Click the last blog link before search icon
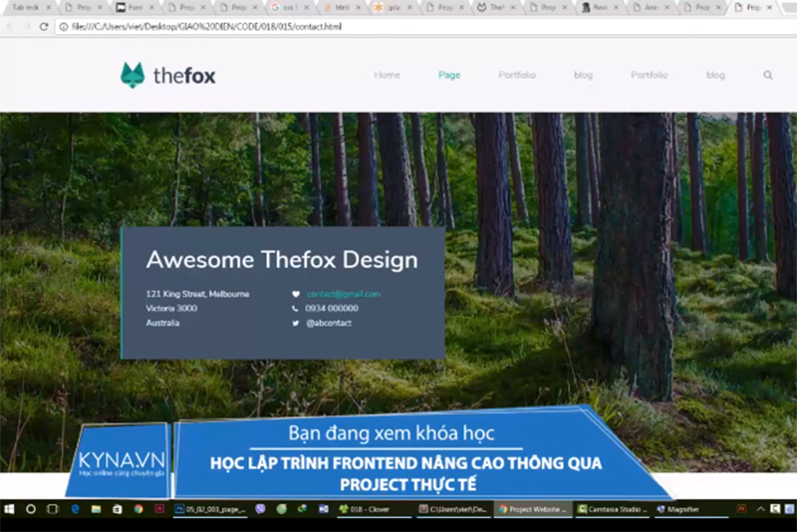This screenshot has width=797, height=532. click(x=715, y=75)
